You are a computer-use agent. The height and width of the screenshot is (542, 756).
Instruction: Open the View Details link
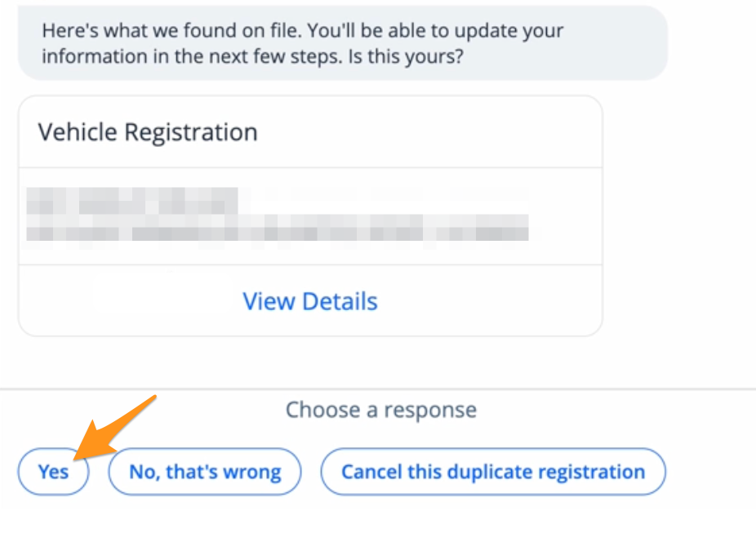pyautogui.click(x=310, y=301)
